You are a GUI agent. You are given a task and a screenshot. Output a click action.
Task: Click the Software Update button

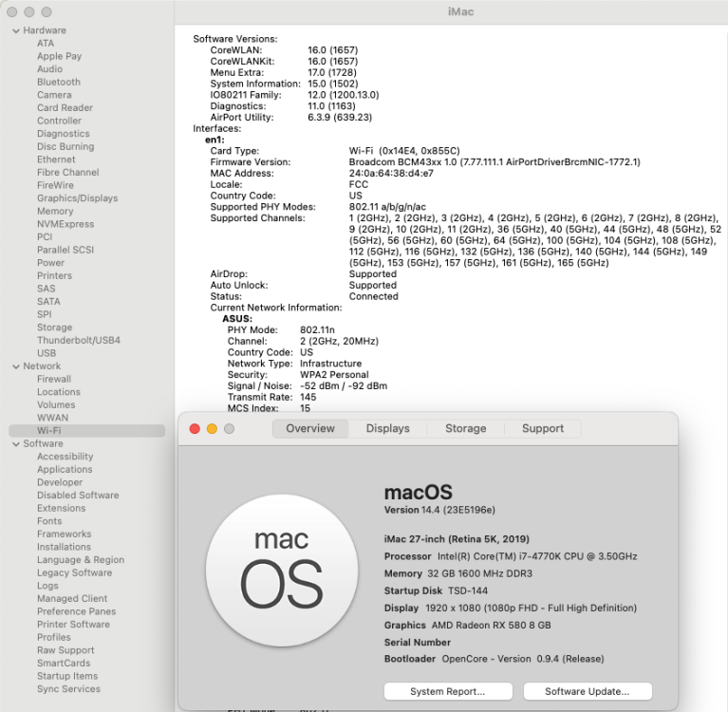[x=588, y=691]
